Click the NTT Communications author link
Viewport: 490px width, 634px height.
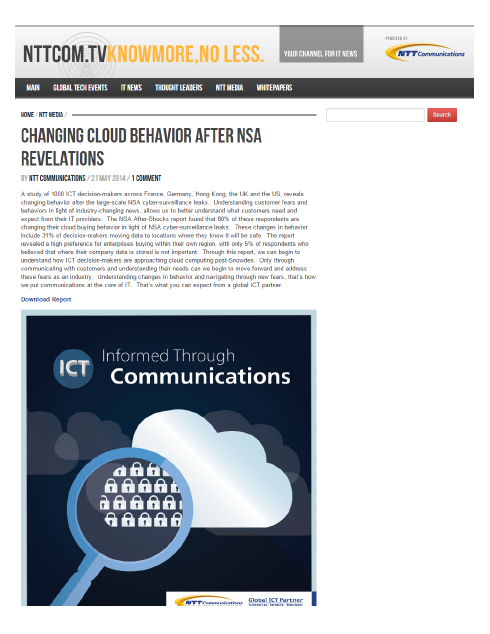(57, 178)
